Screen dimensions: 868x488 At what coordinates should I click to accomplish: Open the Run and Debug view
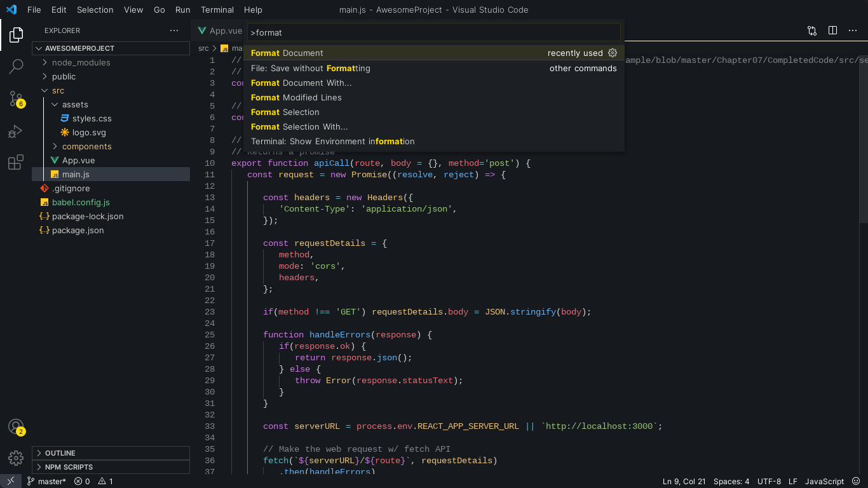click(16, 132)
